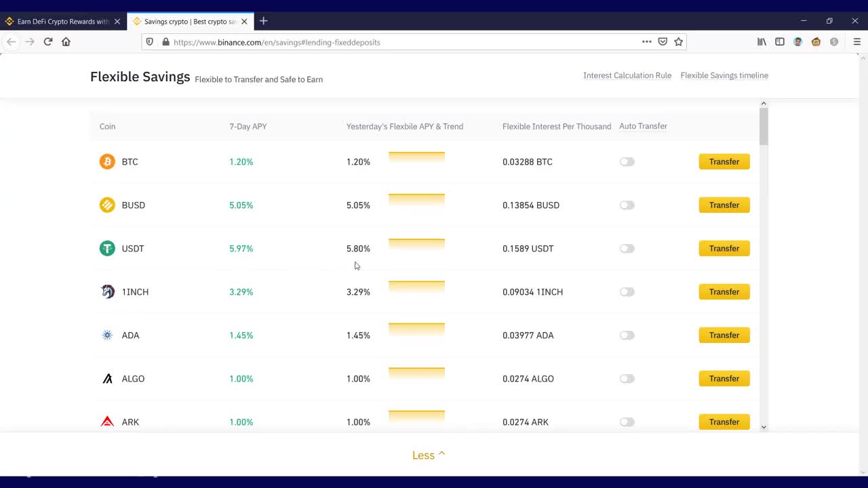
Task: Collapse the list with Less
Action: [x=429, y=455]
